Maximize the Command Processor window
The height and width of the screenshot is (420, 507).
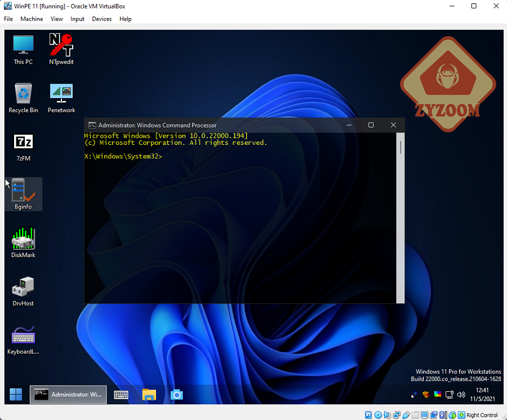[371, 125]
